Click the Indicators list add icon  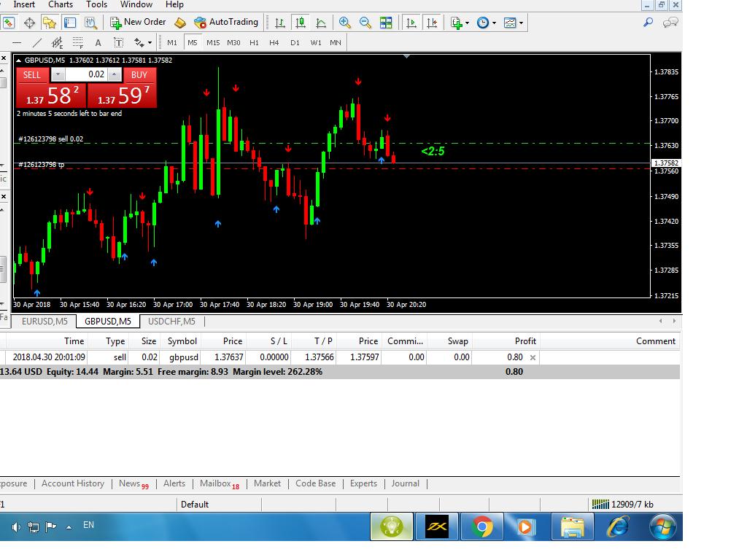tap(457, 23)
